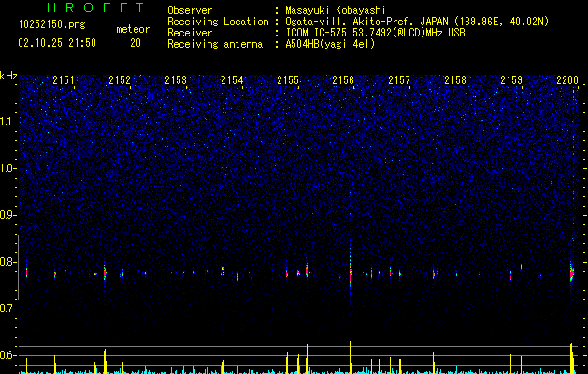Click the tallest yellow intensity spike under 2156
Viewport: 588px width, 374px height.
tap(351, 357)
